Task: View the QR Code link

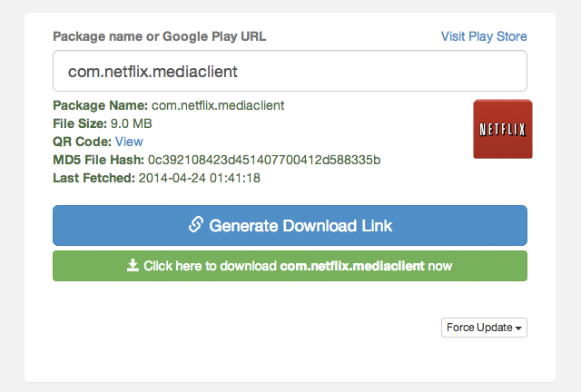Action: [x=129, y=142]
